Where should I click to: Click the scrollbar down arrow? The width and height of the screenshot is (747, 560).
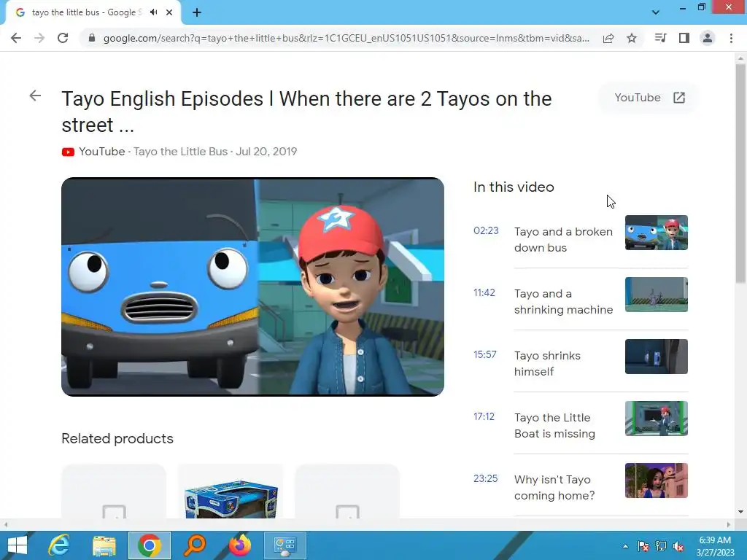click(x=740, y=512)
